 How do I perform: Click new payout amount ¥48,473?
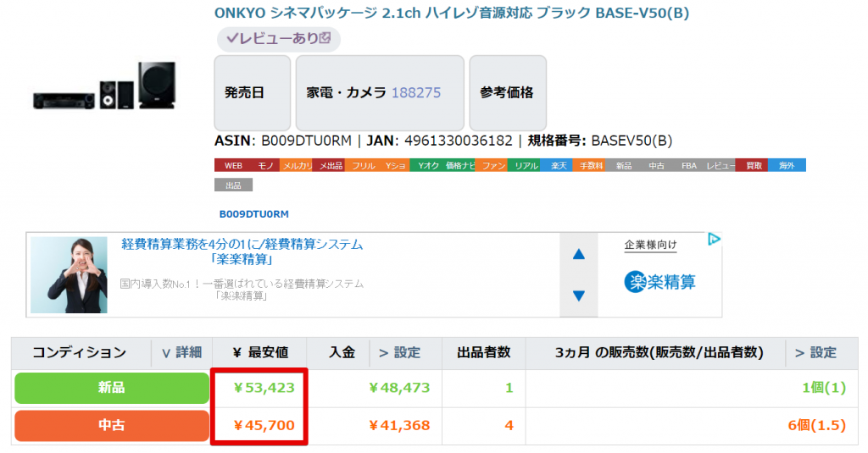399,388
